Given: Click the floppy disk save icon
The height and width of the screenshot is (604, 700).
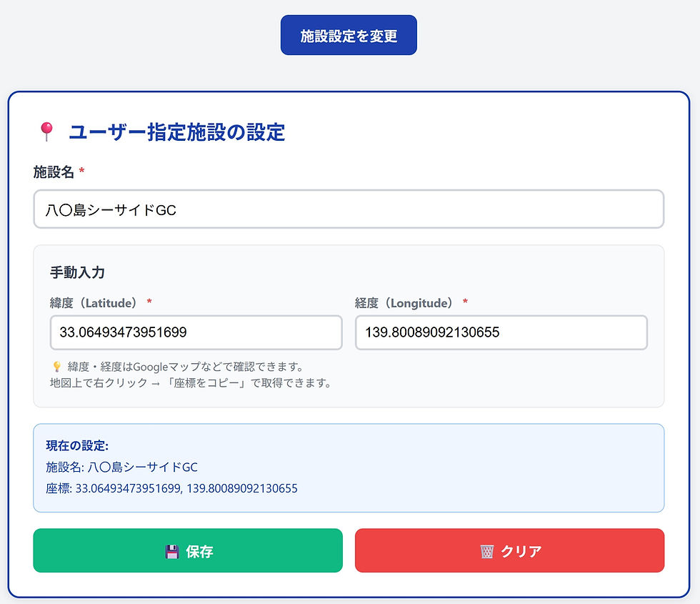Looking at the screenshot, I should pyautogui.click(x=171, y=551).
